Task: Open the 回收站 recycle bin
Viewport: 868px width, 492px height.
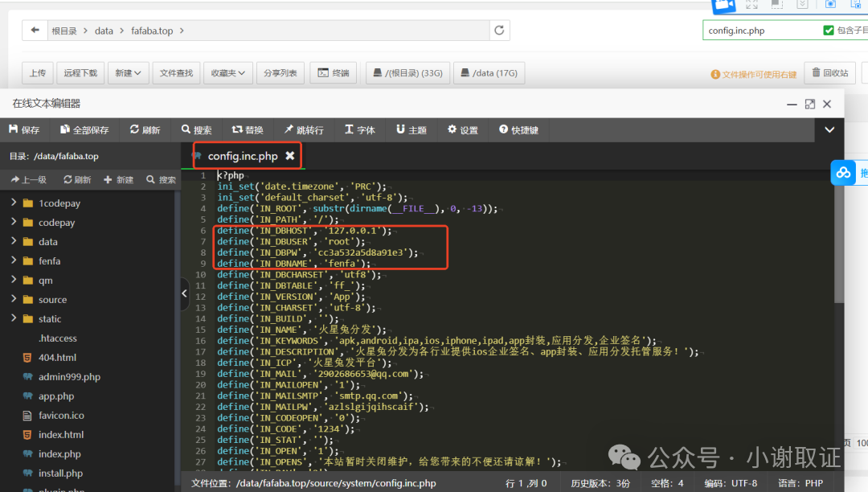Action: click(x=829, y=73)
